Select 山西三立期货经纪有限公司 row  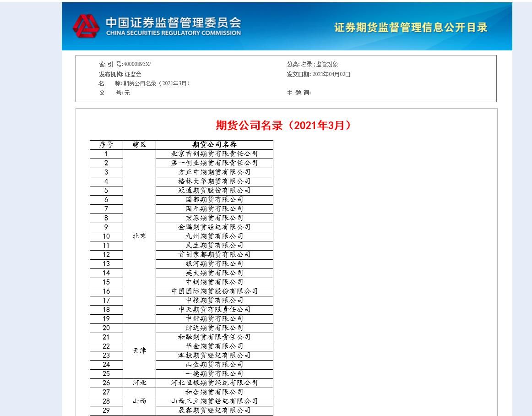point(214,401)
